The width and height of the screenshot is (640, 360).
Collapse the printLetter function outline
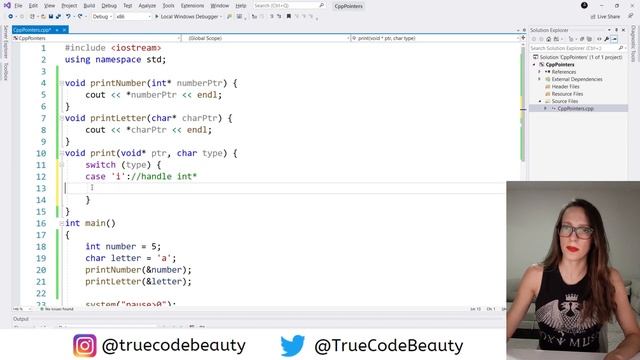click(62, 118)
